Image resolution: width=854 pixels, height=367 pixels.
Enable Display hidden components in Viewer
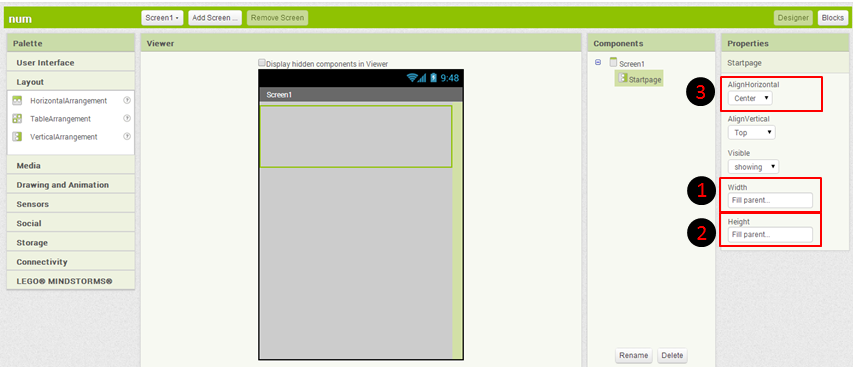pos(262,63)
